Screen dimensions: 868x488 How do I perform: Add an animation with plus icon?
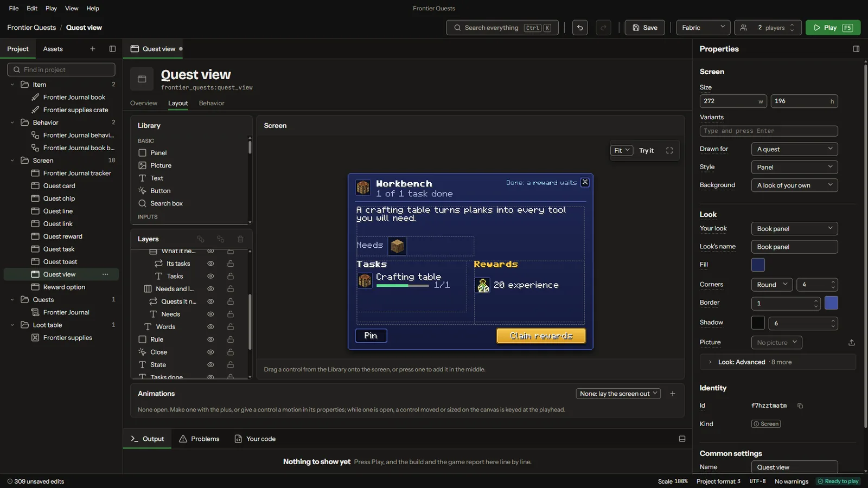[673, 394]
